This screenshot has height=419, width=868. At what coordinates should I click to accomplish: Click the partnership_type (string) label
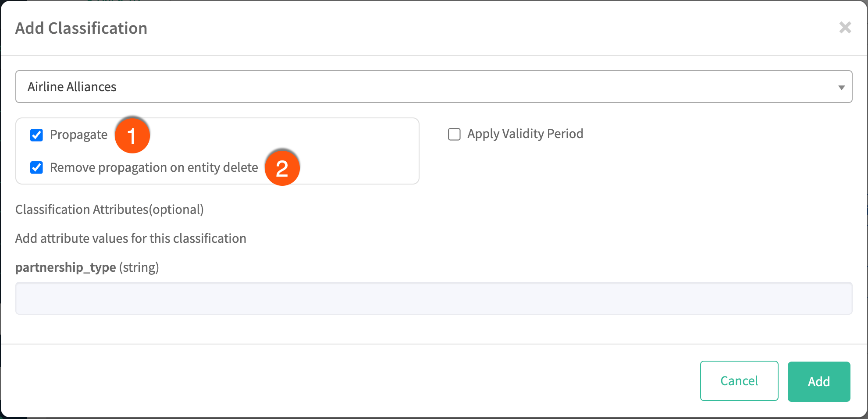[87, 267]
